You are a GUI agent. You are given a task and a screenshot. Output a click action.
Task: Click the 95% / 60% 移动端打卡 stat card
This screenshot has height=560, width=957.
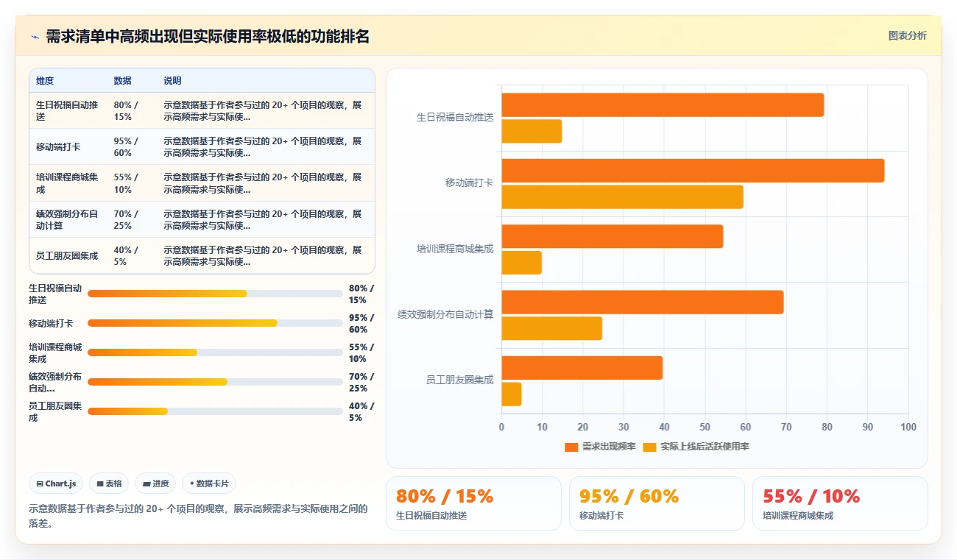657,503
